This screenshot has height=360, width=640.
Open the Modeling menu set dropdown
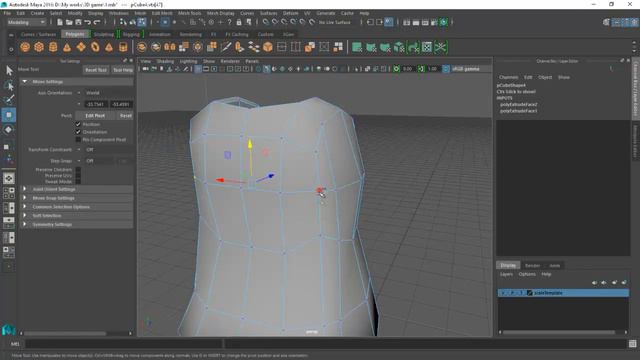[x=26, y=22]
